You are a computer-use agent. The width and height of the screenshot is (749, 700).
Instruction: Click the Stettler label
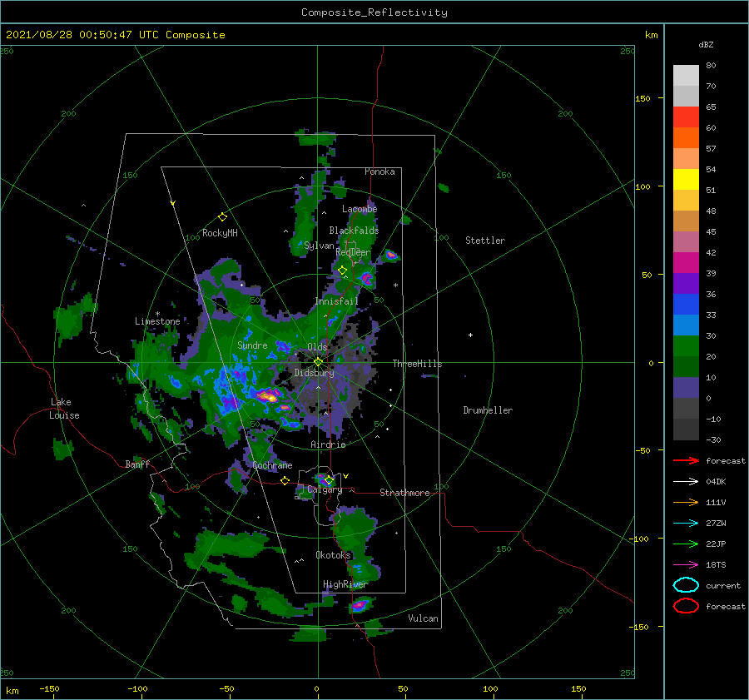pyautogui.click(x=485, y=241)
